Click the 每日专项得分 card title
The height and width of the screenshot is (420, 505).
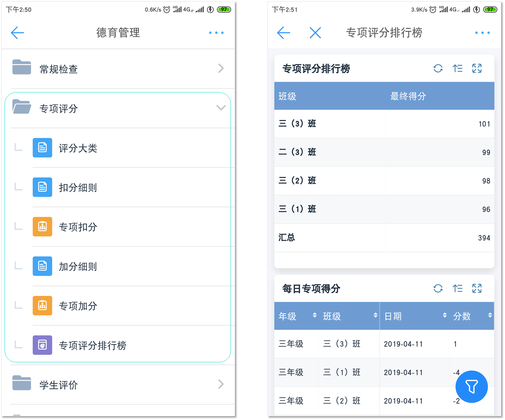point(311,288)
